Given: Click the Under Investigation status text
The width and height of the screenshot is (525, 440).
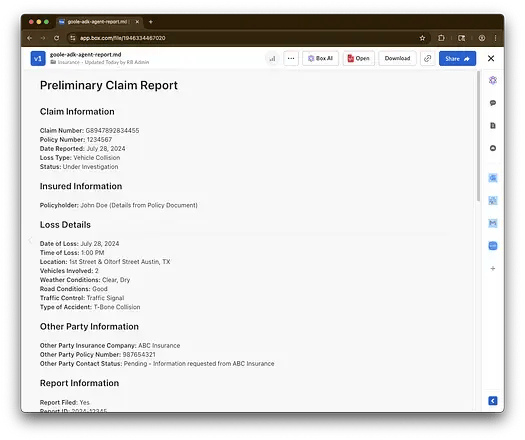Looking at the screenshot, I should pyautogui.click(x=90, y=167).
